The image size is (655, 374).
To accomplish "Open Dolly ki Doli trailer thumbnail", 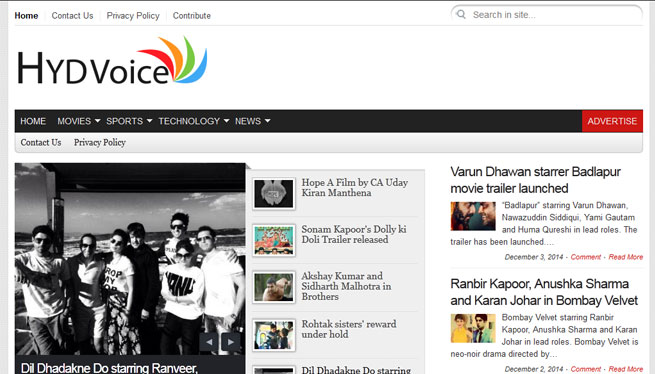I will click(274, 240).
